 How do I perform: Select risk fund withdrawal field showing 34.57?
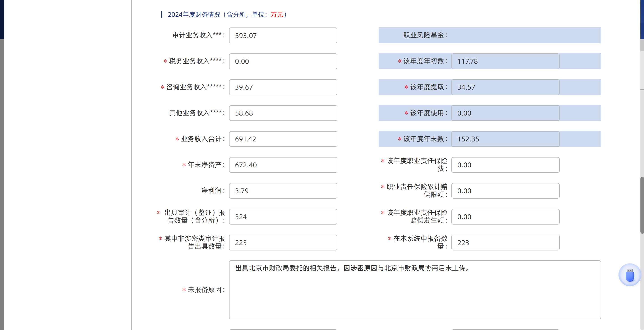[x=505, y=87]
